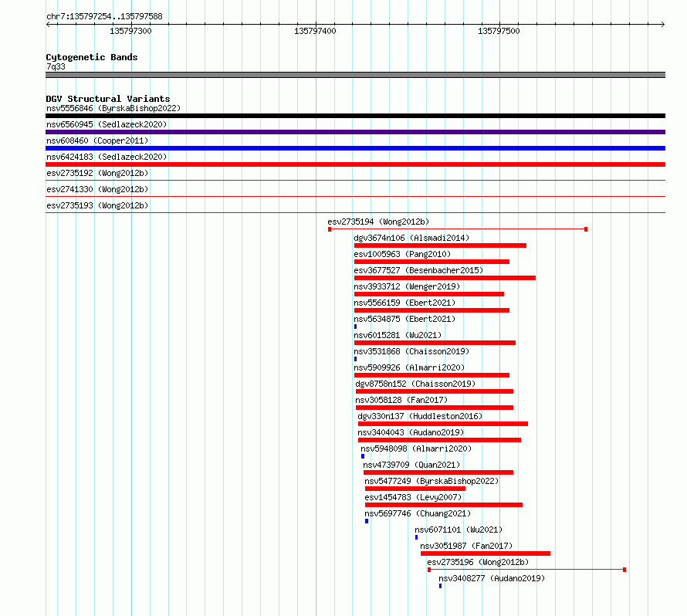Viewport: 687px width, 616px height.
Task: Click the red nsv5477249 variant bar
Action: click(415, 489)
